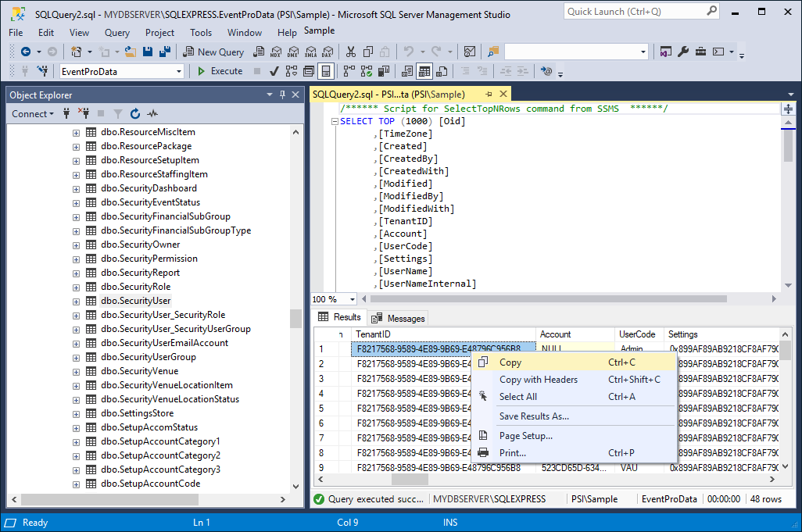
Task: Click the Query Options icon
Action: pyautogui.click(x=309, y=71)
